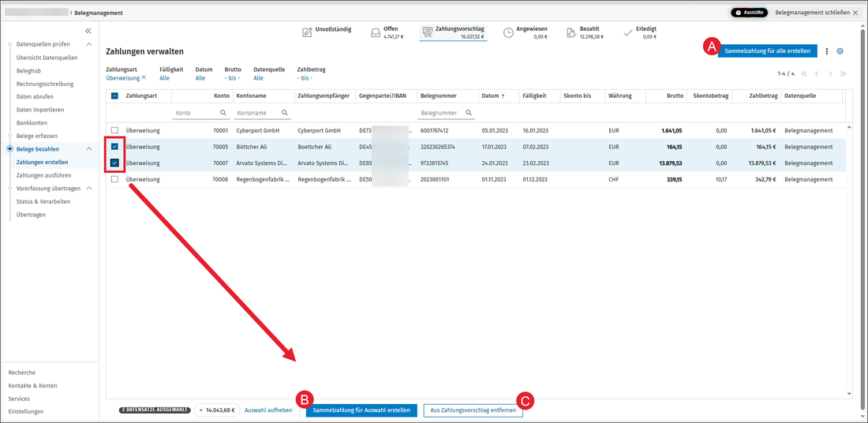Screen dimensions: 868x423
Task: Click Sammelzahlung für alle erstellen button
Action: [767, 51]
